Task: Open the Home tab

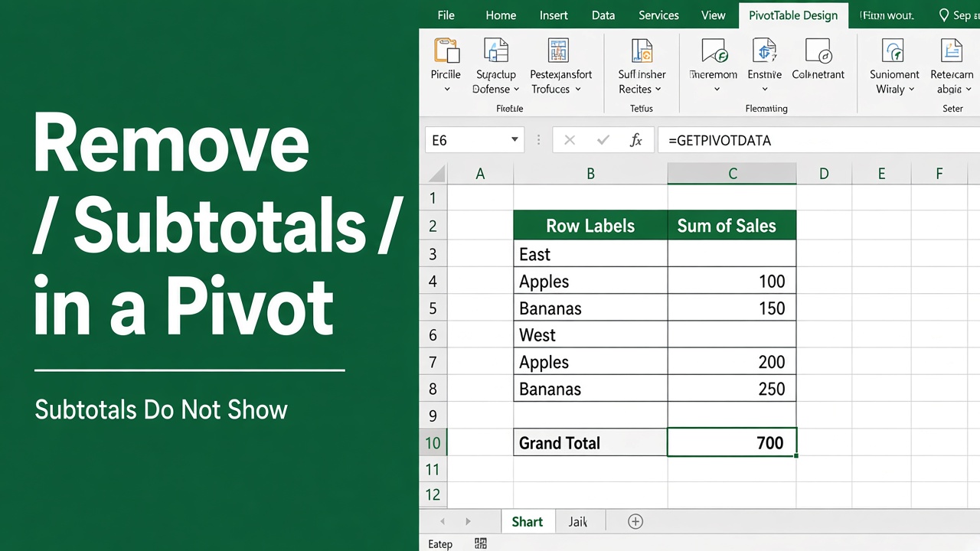Action: (501, 15)
